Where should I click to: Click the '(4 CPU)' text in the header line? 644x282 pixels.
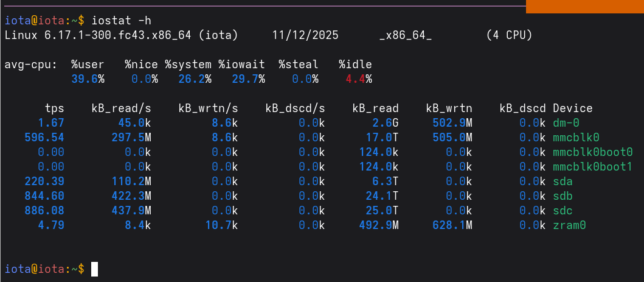[509, 35]
